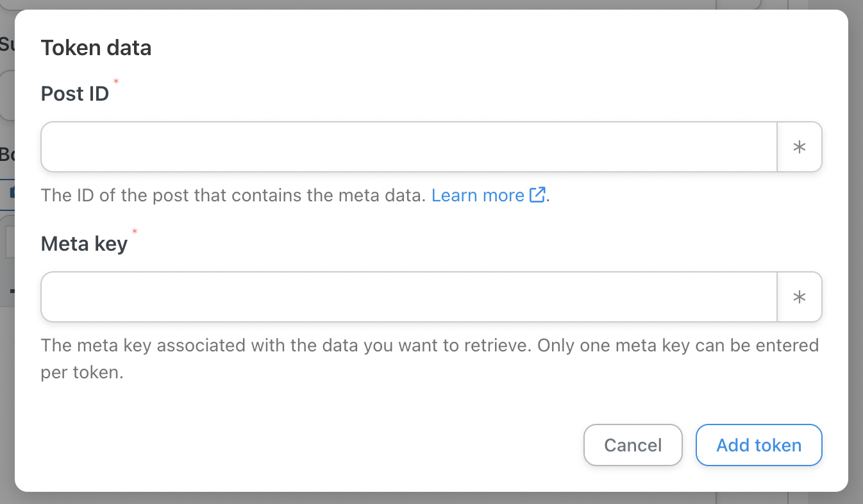
Task: Focus the Meta key text field
Action: coord(409,297)
